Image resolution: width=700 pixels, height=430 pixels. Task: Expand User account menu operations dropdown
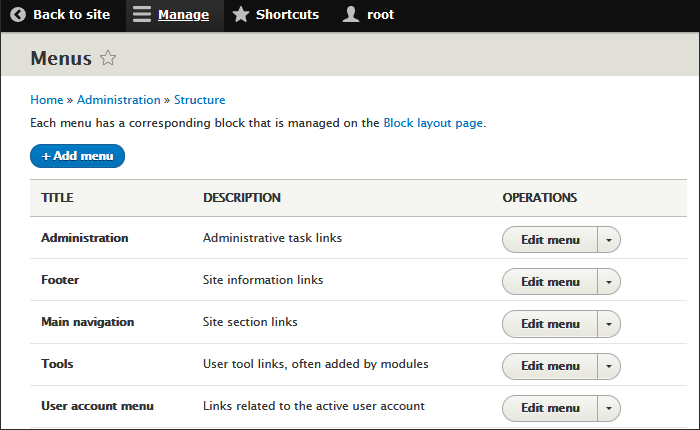[609, 408]
